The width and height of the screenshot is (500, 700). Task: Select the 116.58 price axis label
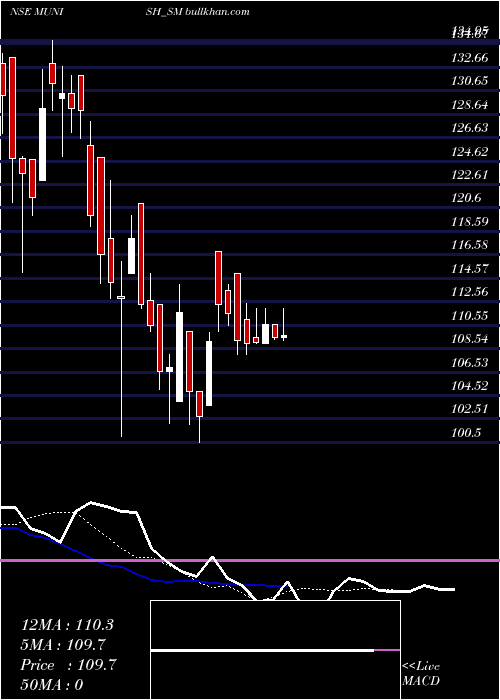click(470, 245)
